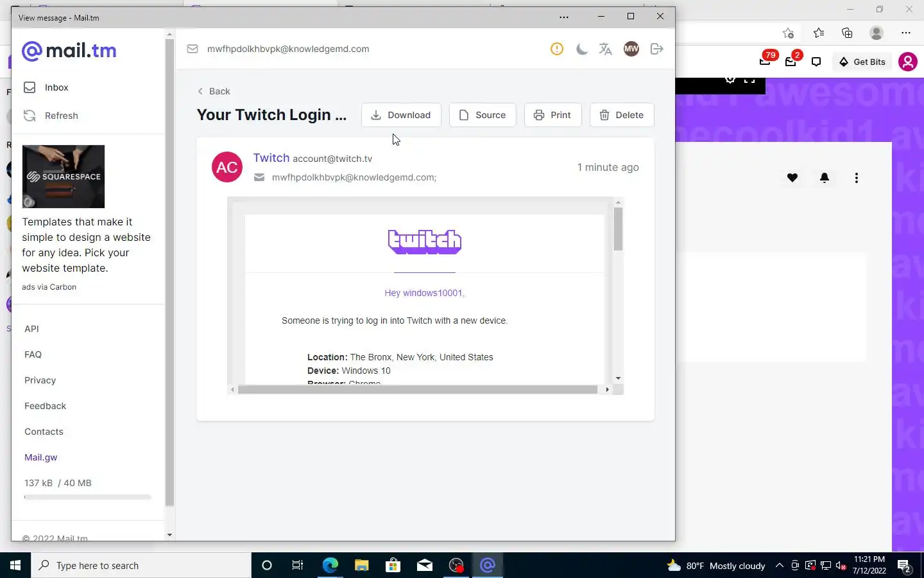Image resolution: width=924 pixels, height=578 pixels.
Task: Open the browser profile icon
Action: 877,33
